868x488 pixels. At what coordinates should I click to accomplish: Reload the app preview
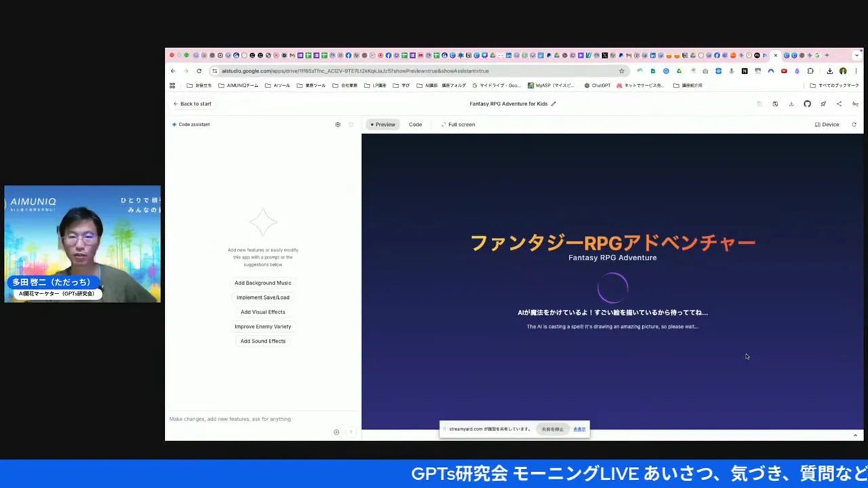854,125
